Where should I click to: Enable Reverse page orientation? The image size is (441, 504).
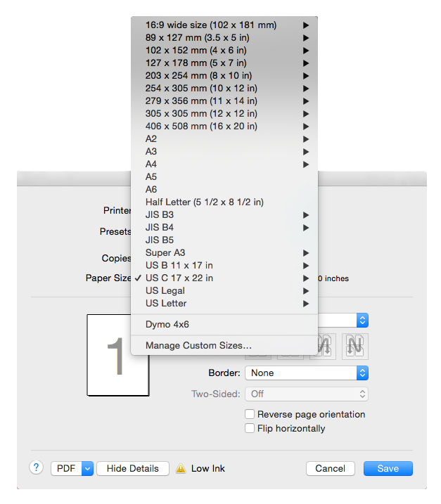250,414
